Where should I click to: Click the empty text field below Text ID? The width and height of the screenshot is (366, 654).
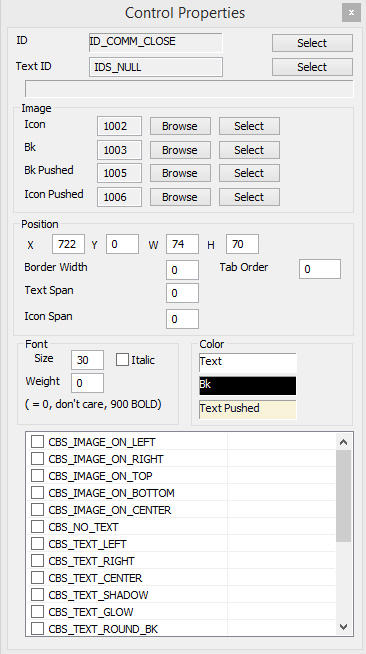pyautogui.click(x=189, y=89)
